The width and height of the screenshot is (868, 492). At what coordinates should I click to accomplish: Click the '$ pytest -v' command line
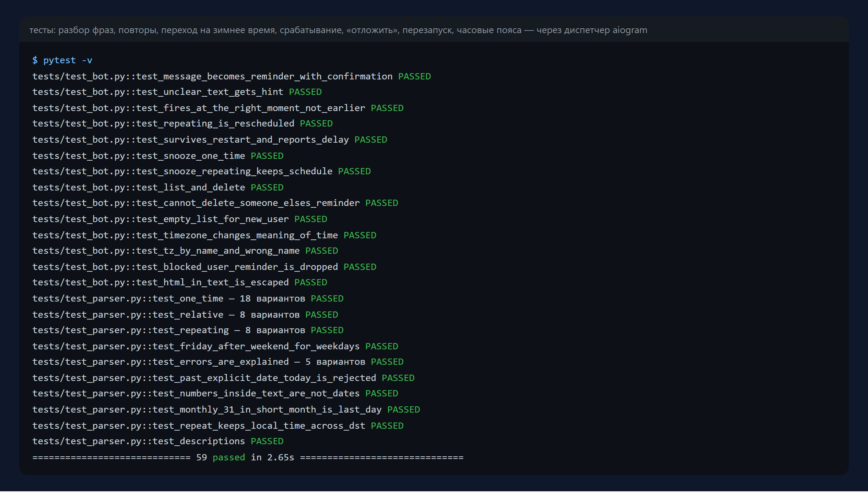click(62, 60)
